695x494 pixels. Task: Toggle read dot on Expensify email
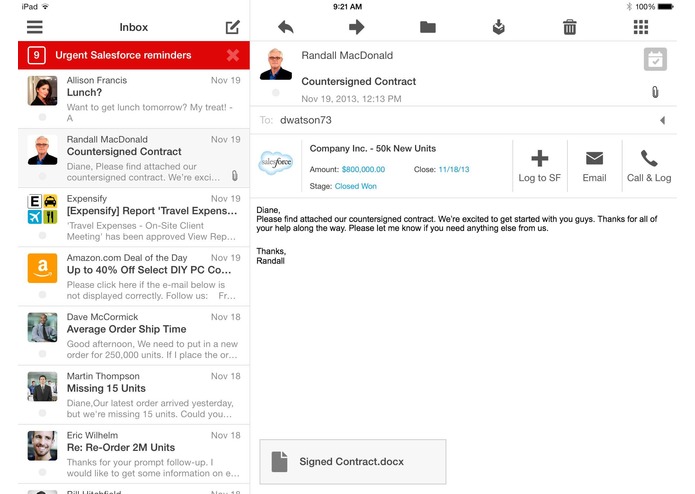tap(43, 235)
